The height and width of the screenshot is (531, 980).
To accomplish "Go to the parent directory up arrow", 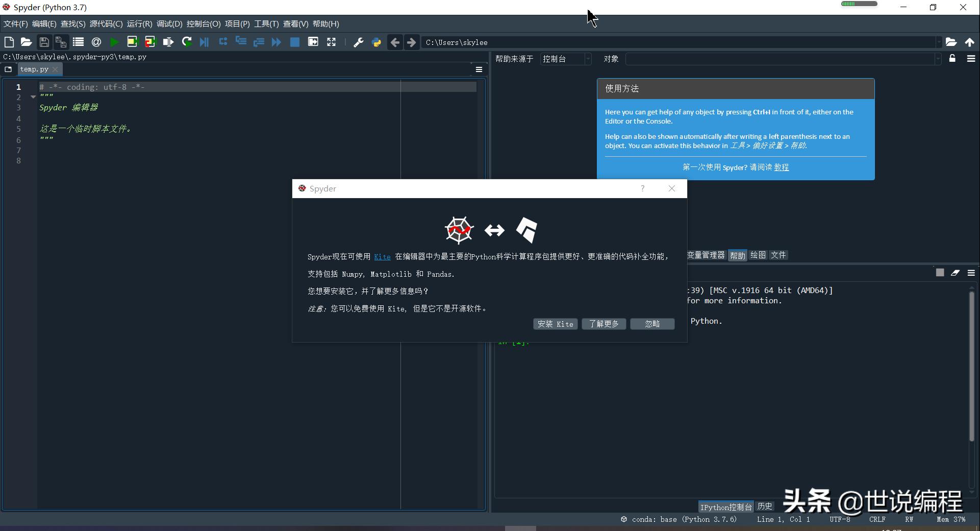I will [970, 42].
